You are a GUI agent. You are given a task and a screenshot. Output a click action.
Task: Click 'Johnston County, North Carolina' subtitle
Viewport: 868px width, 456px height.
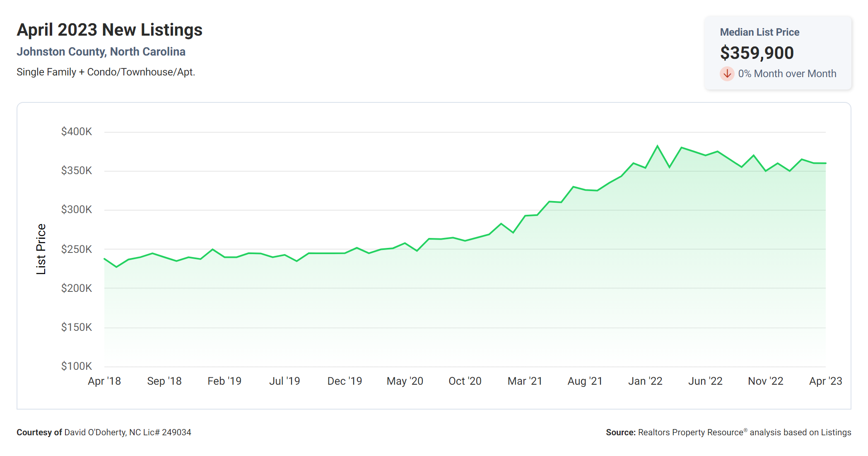tap(101, 52)
